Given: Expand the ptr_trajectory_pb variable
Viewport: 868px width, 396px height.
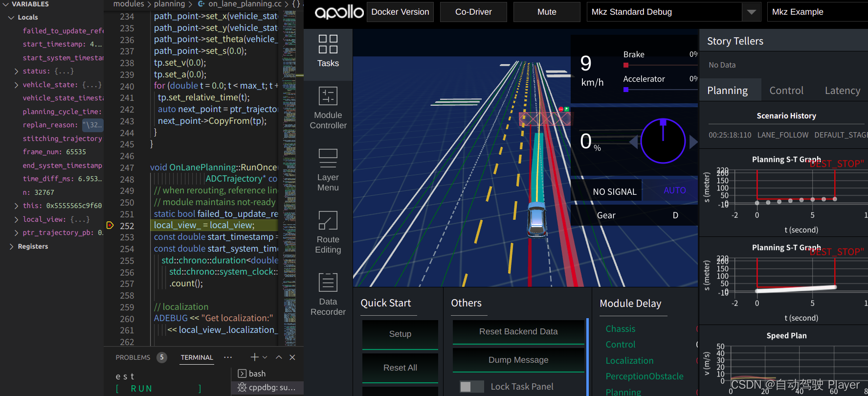Looking at the screenshot, I should 17,233.
